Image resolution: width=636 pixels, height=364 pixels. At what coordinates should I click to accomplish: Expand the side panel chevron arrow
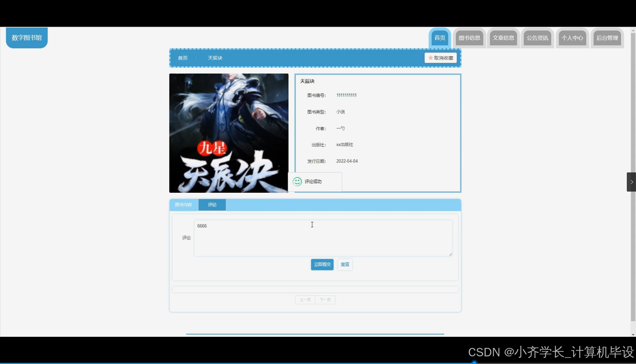[x=631, y=182]
